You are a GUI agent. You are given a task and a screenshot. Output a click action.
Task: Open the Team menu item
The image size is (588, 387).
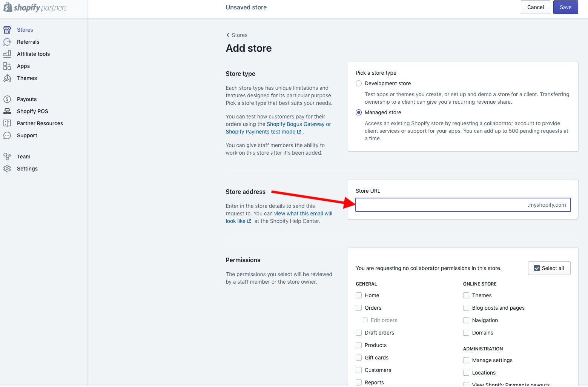(23, 157)
